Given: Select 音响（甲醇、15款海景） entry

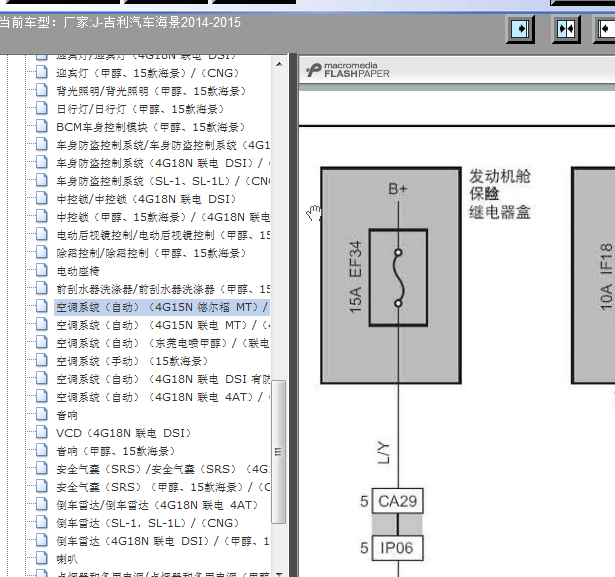Looking at the screenshot, I should click(x=115, y=452).
